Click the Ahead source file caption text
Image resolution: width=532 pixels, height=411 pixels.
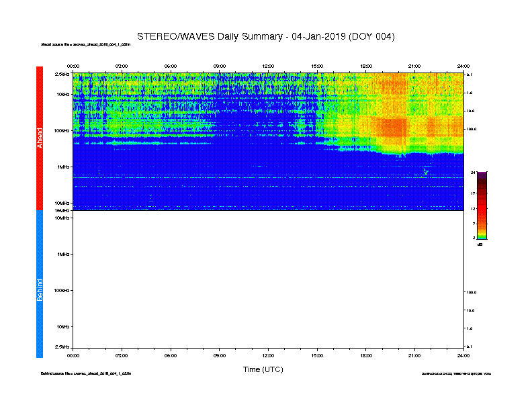tap(86, 45)
